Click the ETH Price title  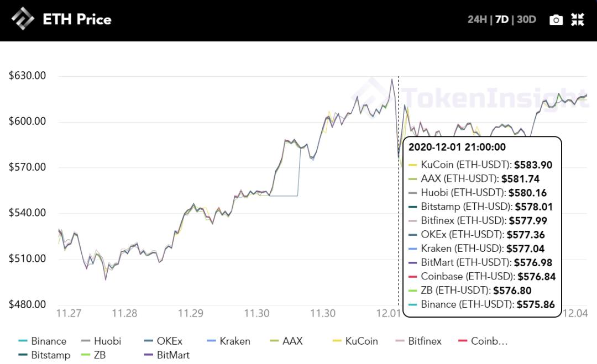click(x=77, y=19)
